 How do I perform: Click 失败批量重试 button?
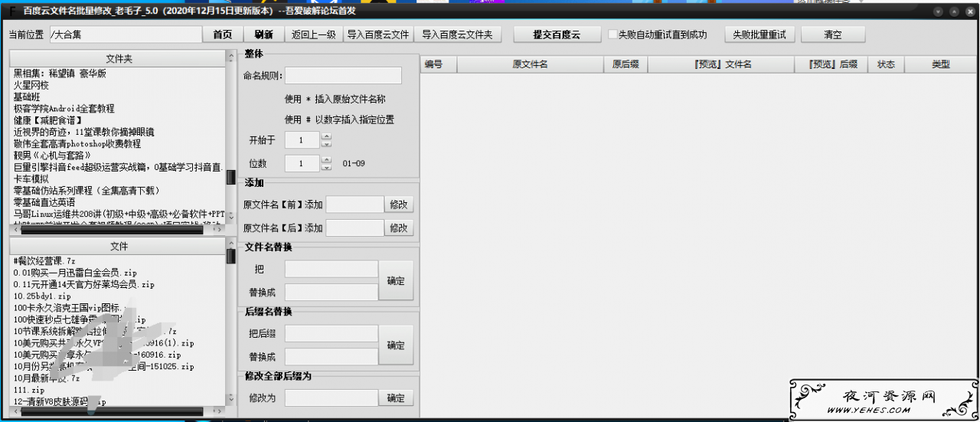(759, 35)
